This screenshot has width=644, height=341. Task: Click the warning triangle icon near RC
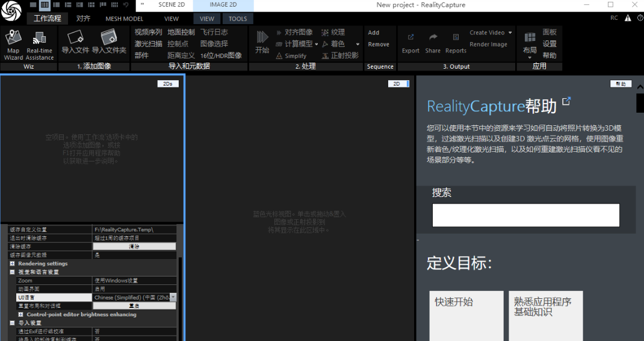(x=628, y=18)
